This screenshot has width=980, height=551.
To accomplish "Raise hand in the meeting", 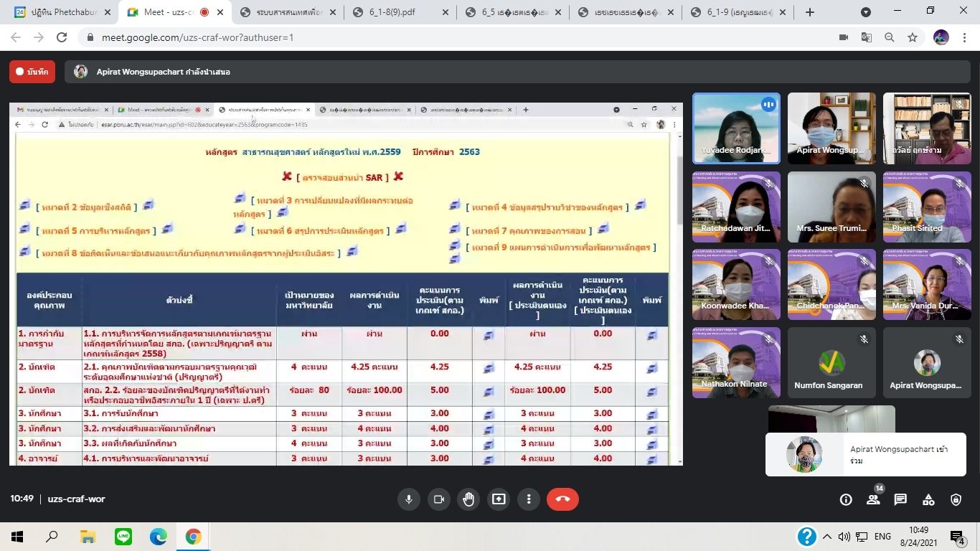I will point(468,499).
